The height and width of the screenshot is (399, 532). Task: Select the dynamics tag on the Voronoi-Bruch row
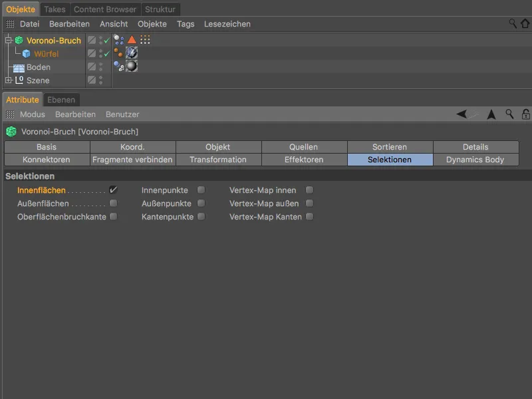tap(119, 40)
